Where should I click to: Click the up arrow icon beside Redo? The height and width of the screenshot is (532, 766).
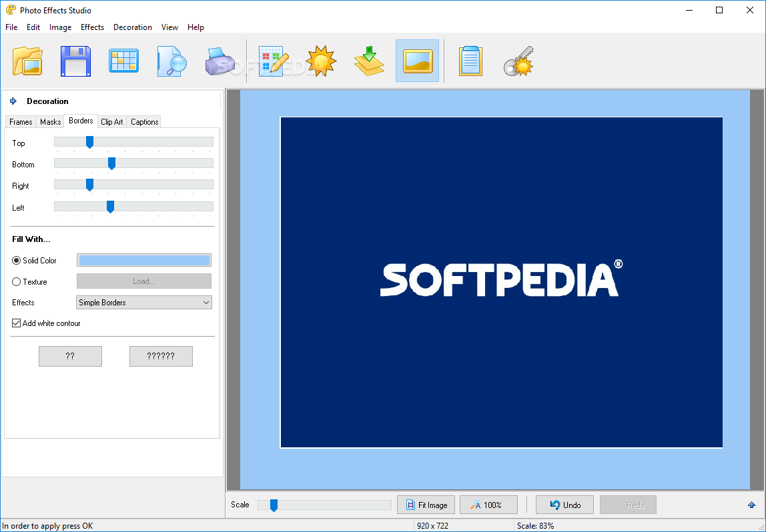751,505
